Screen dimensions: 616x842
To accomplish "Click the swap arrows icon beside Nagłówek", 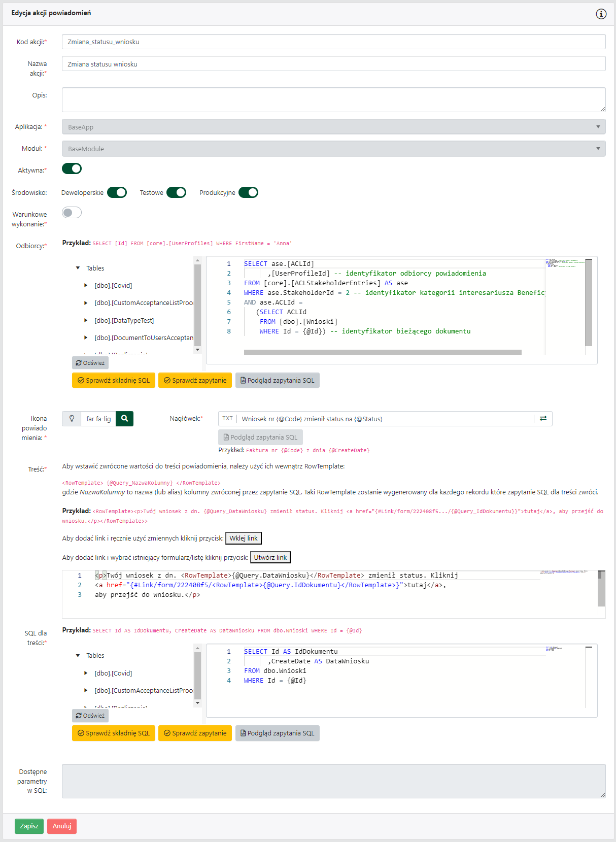I will (x=543, y=419).
